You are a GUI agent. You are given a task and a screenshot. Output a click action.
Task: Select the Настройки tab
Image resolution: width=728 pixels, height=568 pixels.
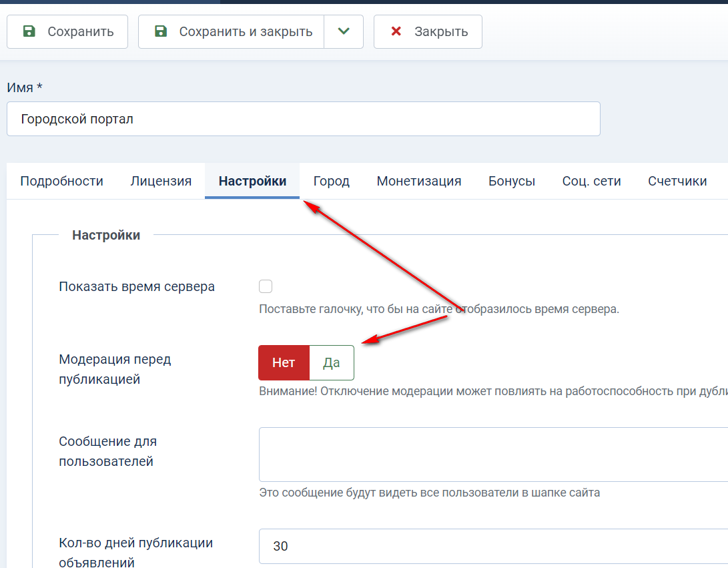coord(252,181)
